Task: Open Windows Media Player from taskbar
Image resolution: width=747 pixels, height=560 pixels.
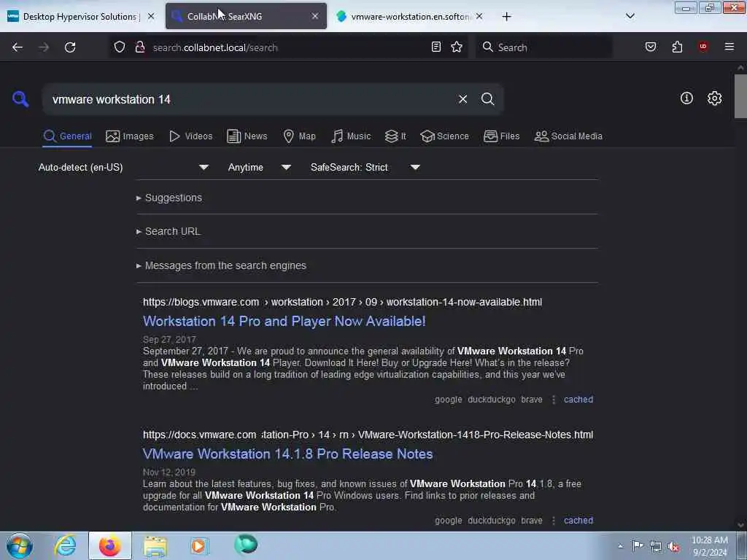Action: pyautogui.click(x=200, y=545)
